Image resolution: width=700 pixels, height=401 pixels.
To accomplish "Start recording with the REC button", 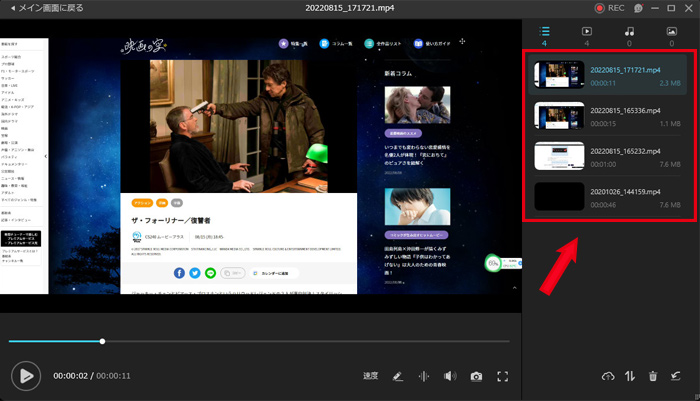I will tap(609, 8).
